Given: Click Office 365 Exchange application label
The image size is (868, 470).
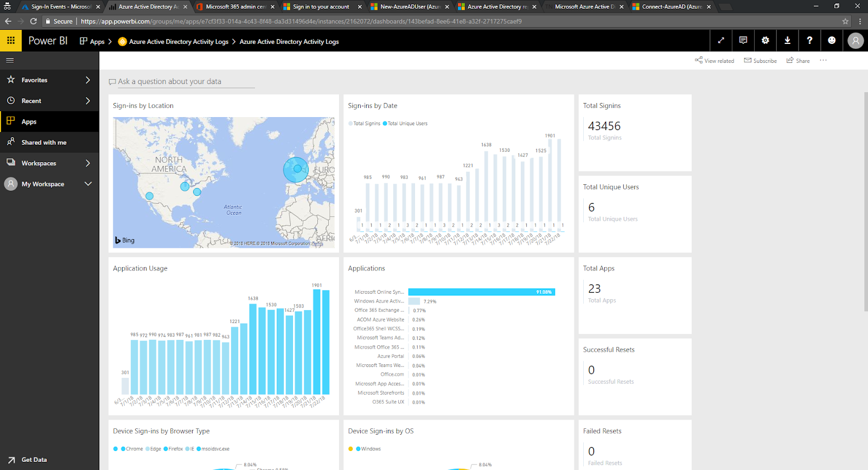Looking at the screenshot, I should (x=379, y=311).
